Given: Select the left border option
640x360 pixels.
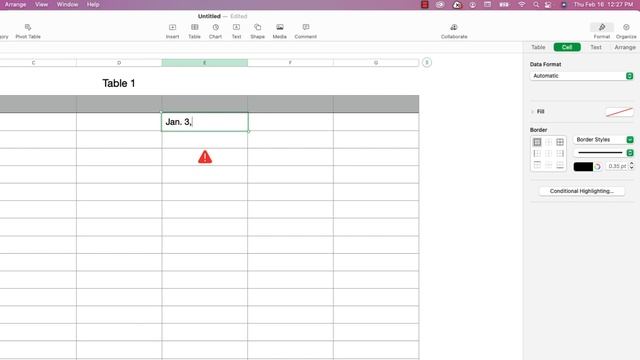Looking at the screenshot, I should 537,153.
